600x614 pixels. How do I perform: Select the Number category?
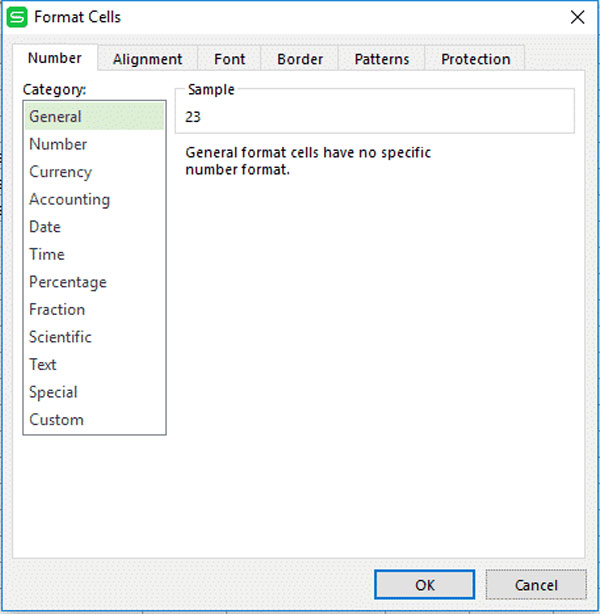[94, 144]
